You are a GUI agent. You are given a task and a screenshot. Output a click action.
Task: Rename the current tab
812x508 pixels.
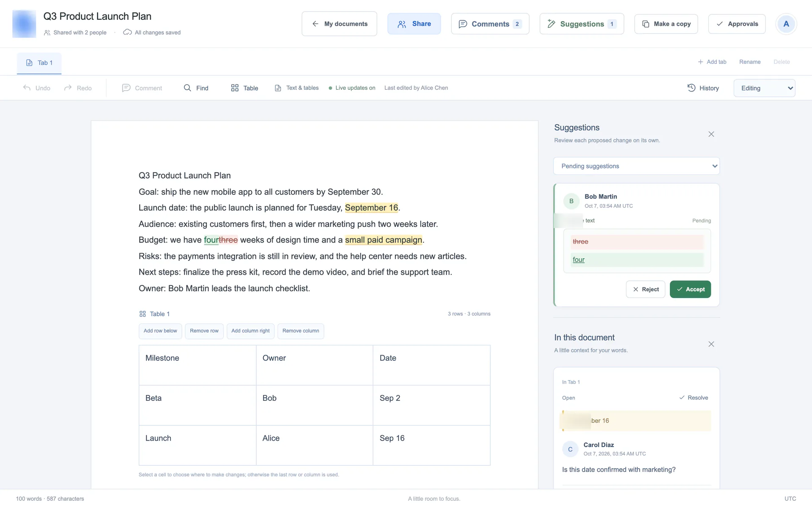point(750,62)
